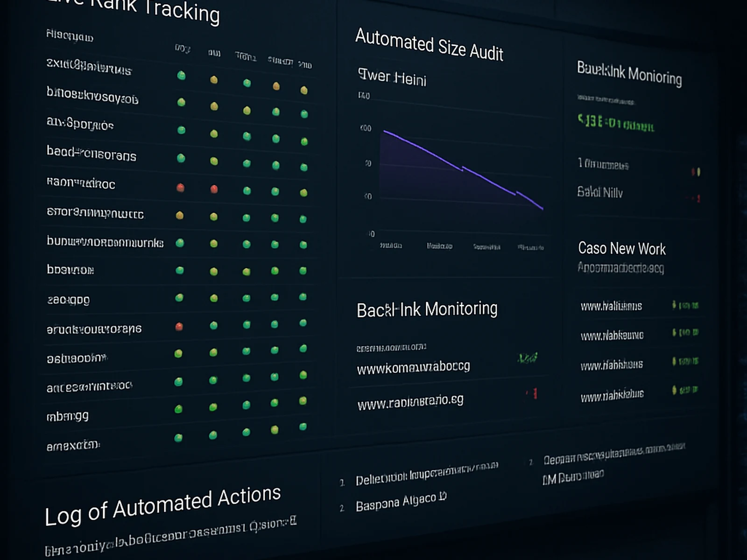Select the amexaim keyword at the list bottom

pyautogui.click(x=73, y=446)
